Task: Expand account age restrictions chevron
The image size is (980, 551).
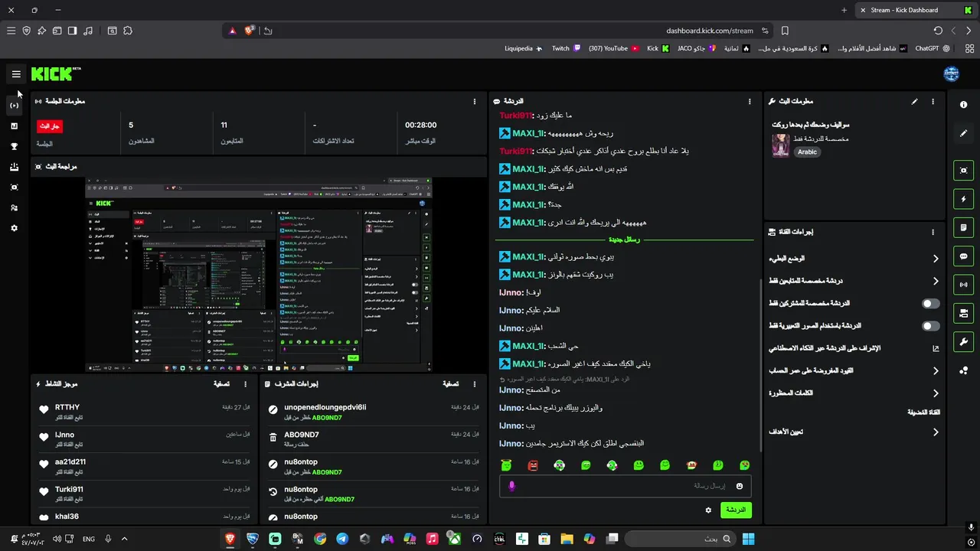Action: [935, 370]
